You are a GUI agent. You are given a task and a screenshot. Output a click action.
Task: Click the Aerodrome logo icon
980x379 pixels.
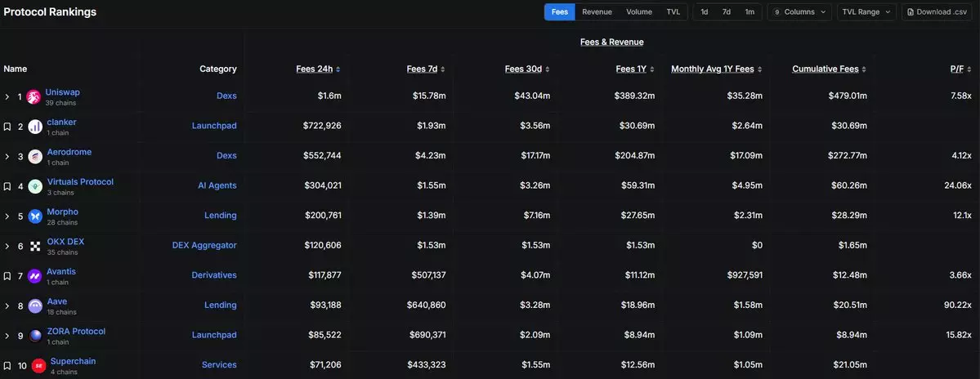pos(35,157)
